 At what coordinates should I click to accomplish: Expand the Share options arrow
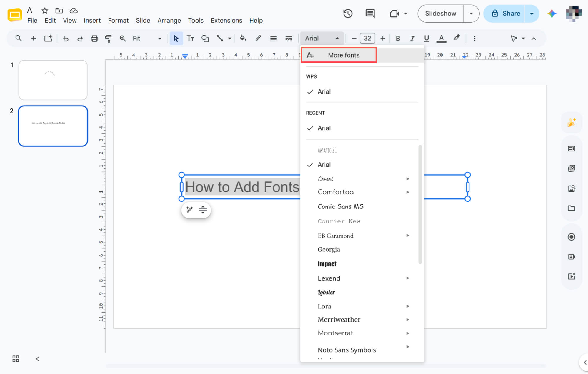point(532,14)
